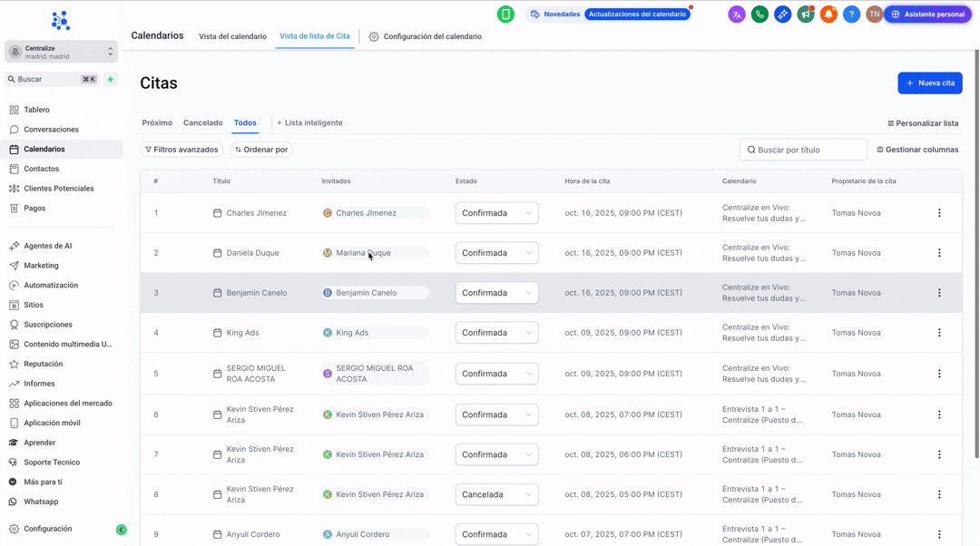
Task: Switch to Vista del calendario tab
Action: coord(232,37)
